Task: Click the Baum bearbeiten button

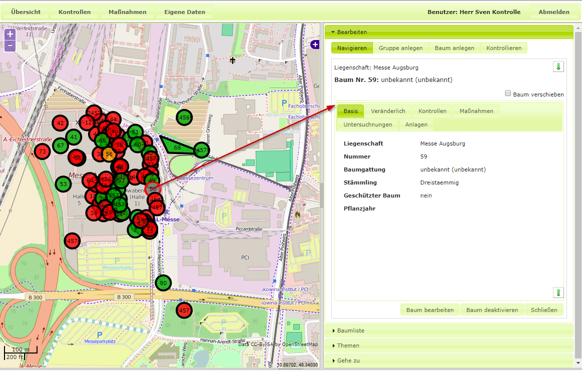Action: click(430, 310)
